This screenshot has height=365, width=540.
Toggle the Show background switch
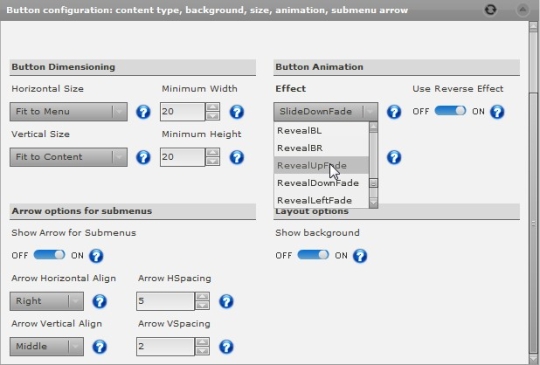point(313,255)
